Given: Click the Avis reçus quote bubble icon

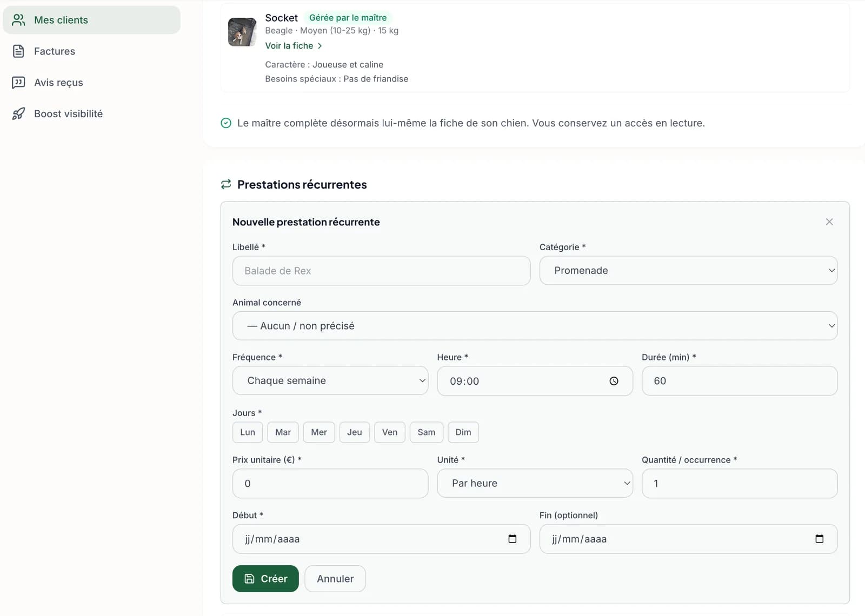Looking at the screenshot, I should tap(18, 83).
